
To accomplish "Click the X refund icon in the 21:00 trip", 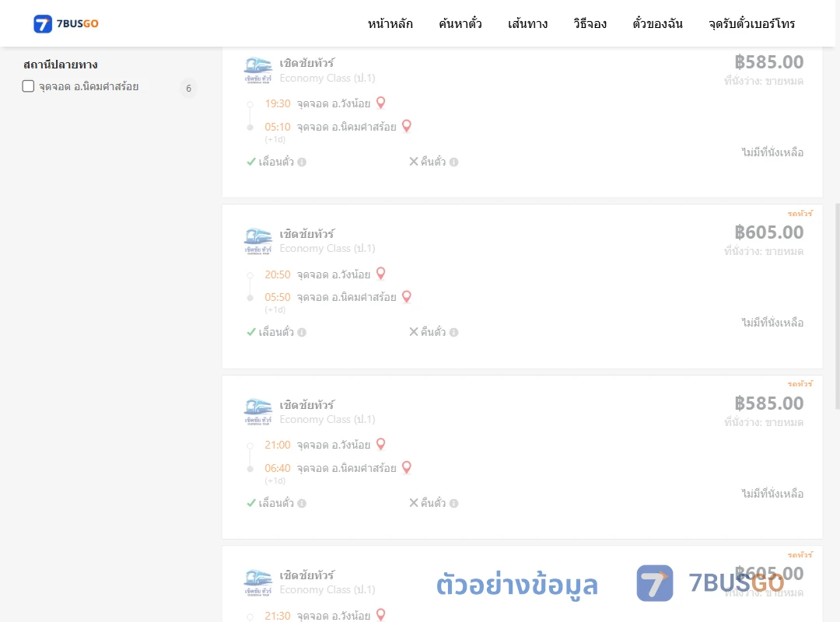I will click(x=414, y=502).
